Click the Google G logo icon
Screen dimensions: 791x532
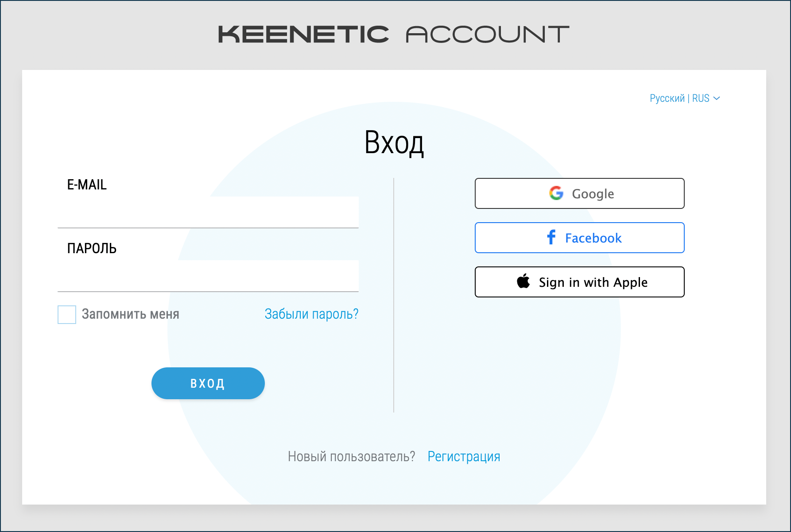556,193
